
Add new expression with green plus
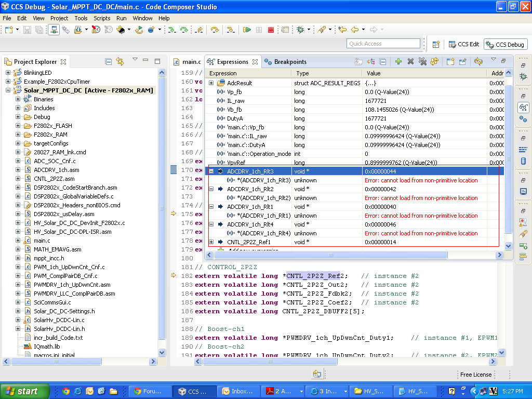click(398, 61)
